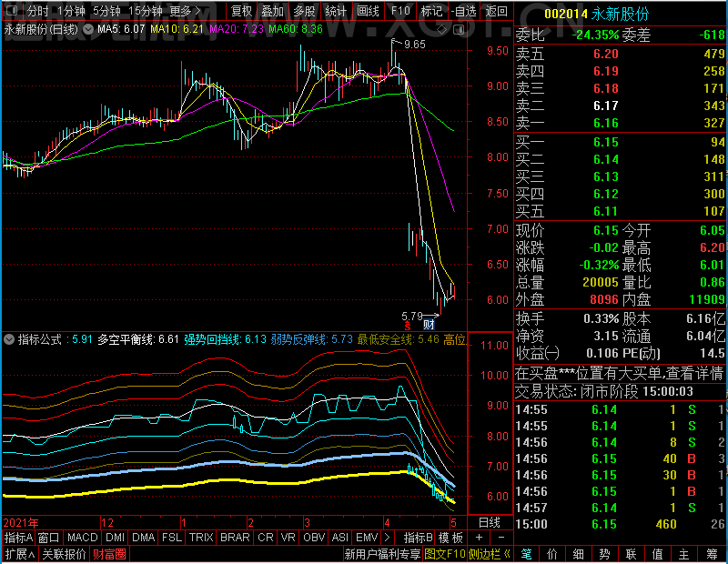Remove from watchlist via -自选

coord(463,11)
